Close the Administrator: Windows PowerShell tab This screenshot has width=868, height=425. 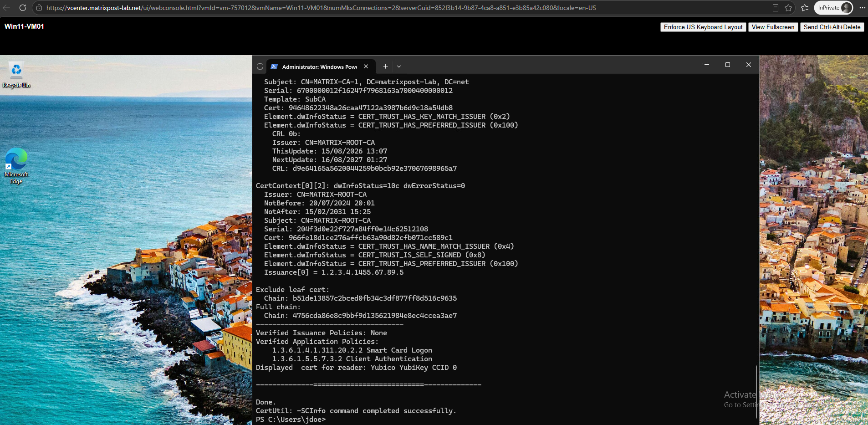(x=366, y=67)
